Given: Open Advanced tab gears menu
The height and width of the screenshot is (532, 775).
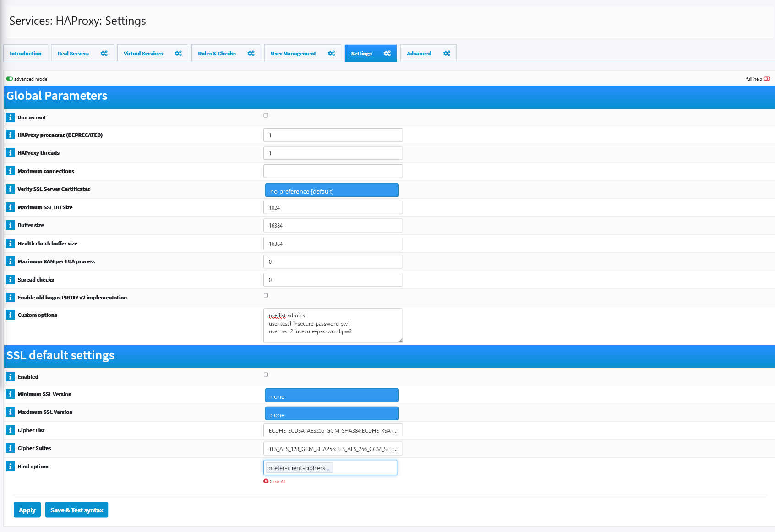Looking at the screenshot, I should coord(447,54).
